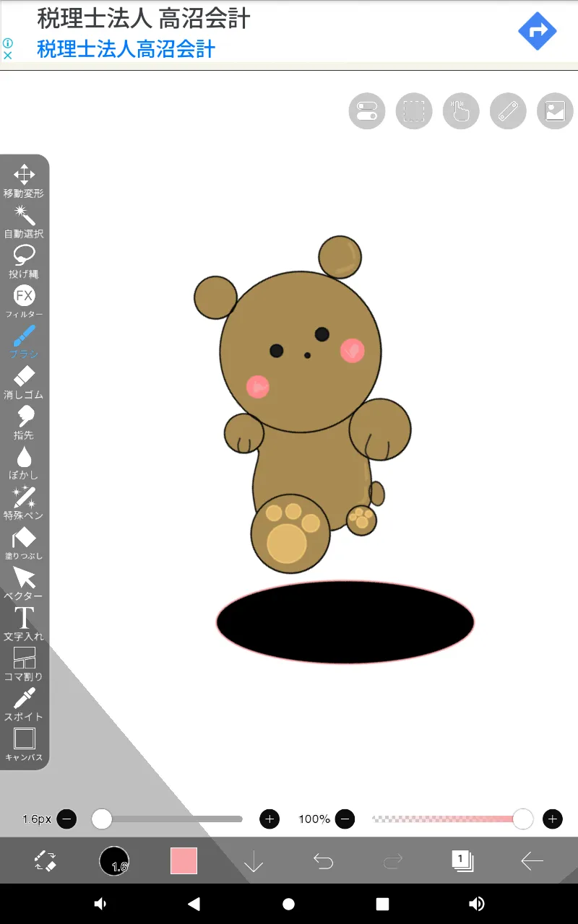Open the pink current color swatch
This screenshot has height=924, width=578.
click(184, 860)
